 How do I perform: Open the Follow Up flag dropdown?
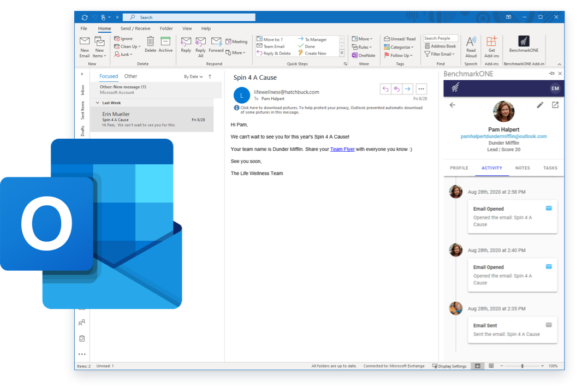tap(398, 55)
